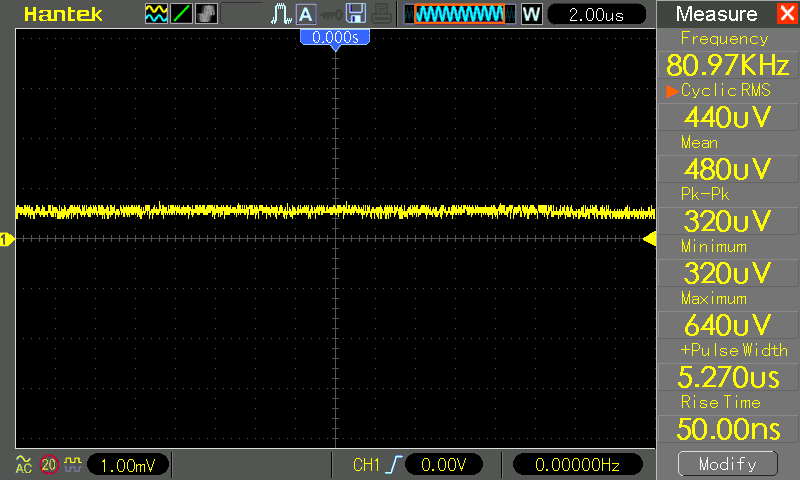Click the waveform memory overview bar
This screenshot has height=480, width=800.
pos(460,14)
